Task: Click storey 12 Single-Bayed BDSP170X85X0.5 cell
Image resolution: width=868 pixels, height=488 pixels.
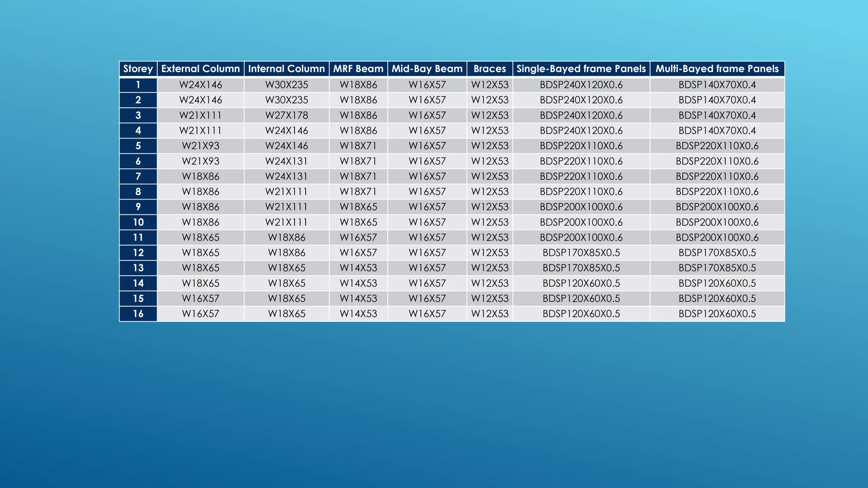Action: (581, 252)
